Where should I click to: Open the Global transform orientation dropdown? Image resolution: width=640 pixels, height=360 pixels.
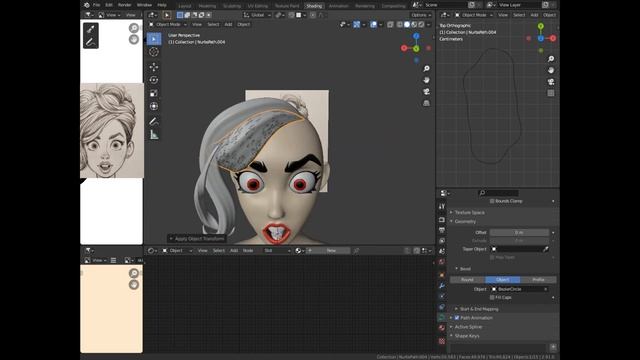click(x=257, y=15)
